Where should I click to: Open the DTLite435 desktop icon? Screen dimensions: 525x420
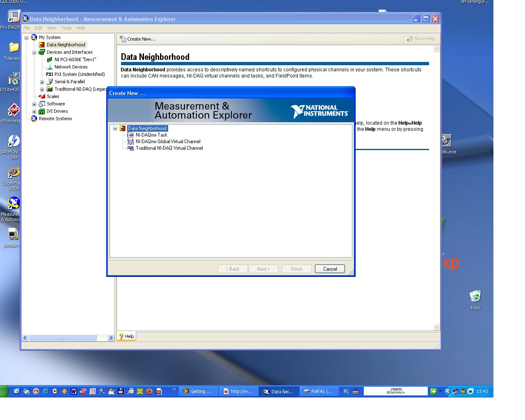pos(14,79)
